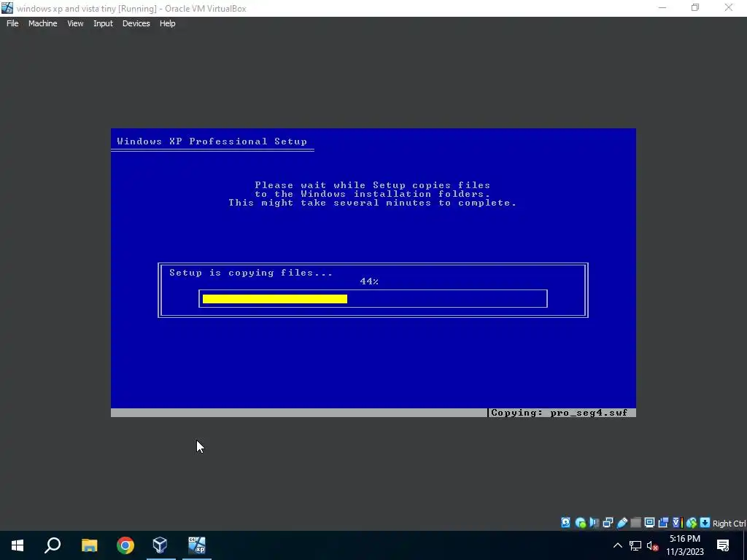This screenshot has height=560, width=747.
Task: Click the keyboard capture arrow icon
Action: [705, 523]
